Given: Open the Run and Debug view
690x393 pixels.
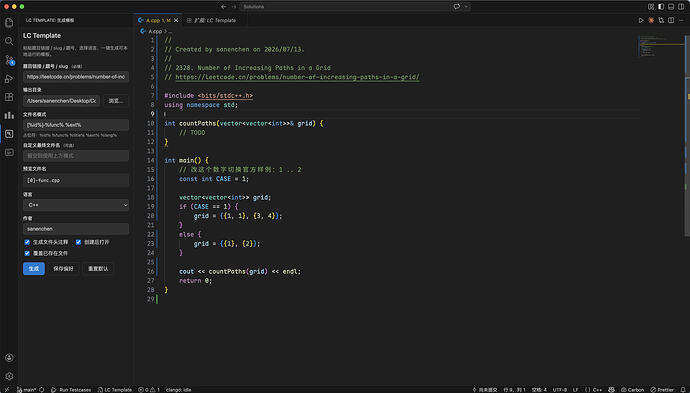Looking at the screenshot, I should (x=9, y=78).
